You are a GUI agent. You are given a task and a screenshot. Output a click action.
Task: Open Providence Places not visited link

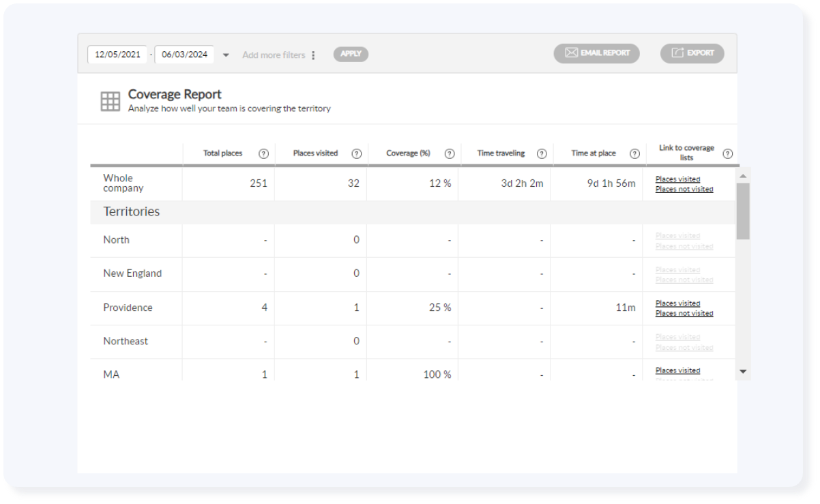684,314
